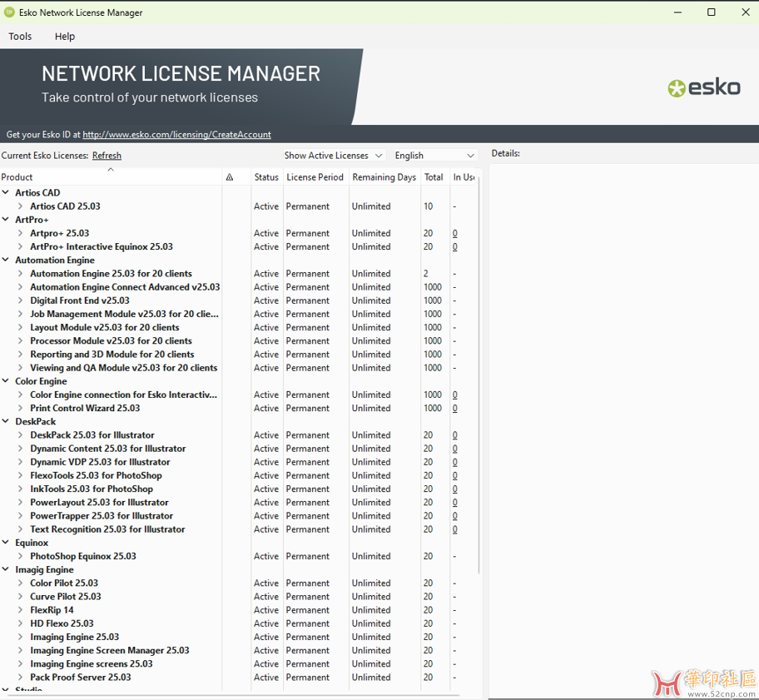Select the Color Pilot 25.03 row
The width and height of the screenshot is (759, 700).
(x=64, y=583)
